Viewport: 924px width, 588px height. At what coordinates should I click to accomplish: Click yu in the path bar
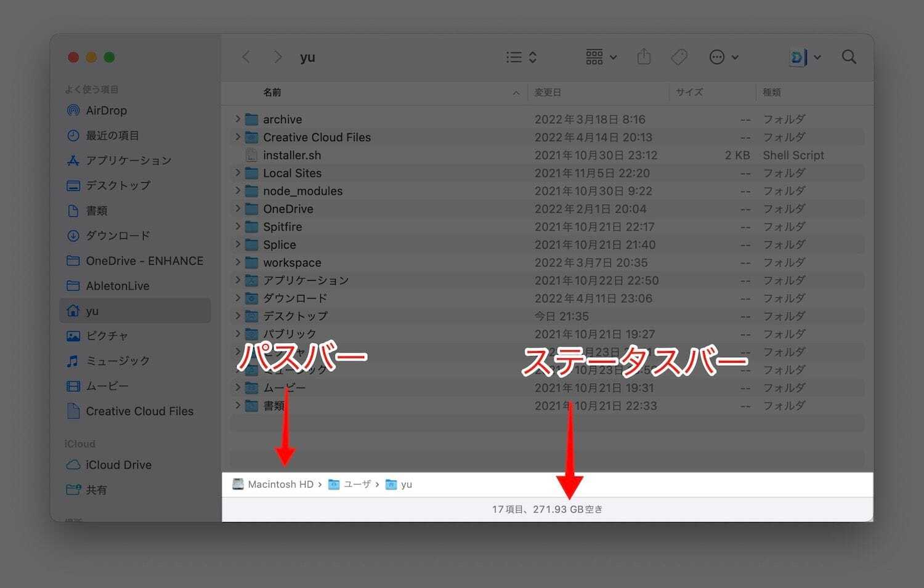point(399,485)
